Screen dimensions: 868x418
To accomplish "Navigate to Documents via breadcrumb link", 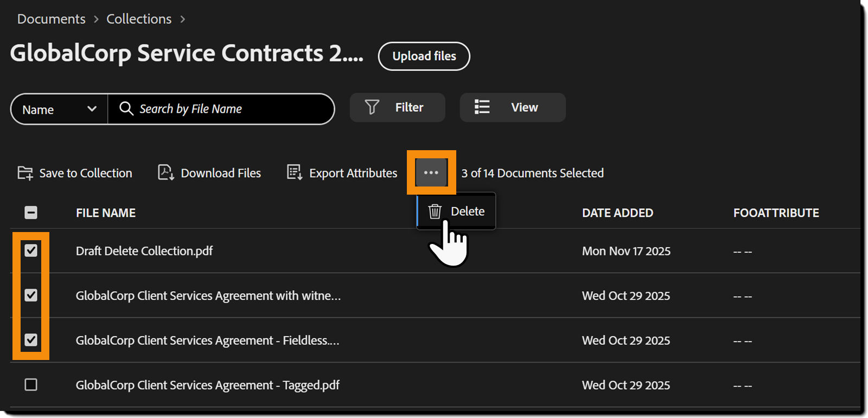I will tap(51, 19).
